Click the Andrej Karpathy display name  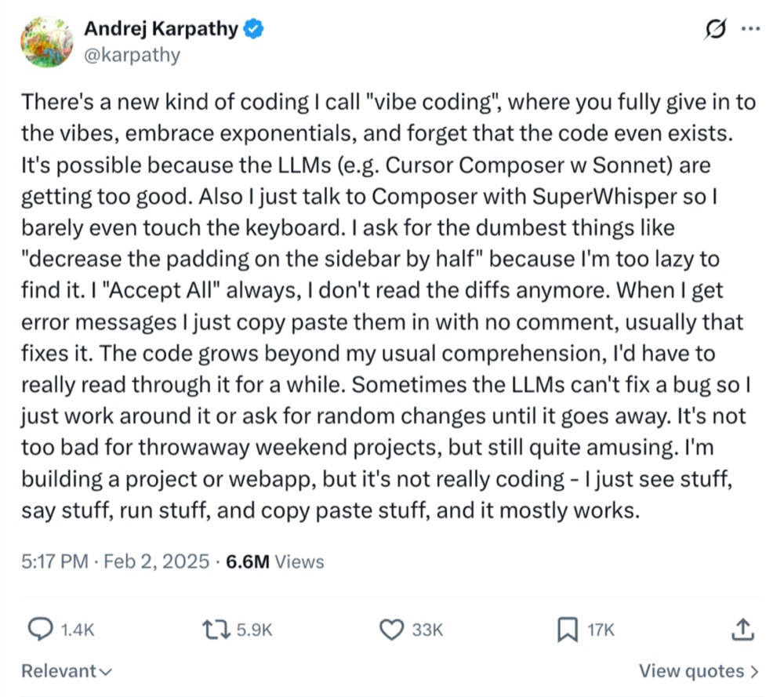[x=161, y=28]
